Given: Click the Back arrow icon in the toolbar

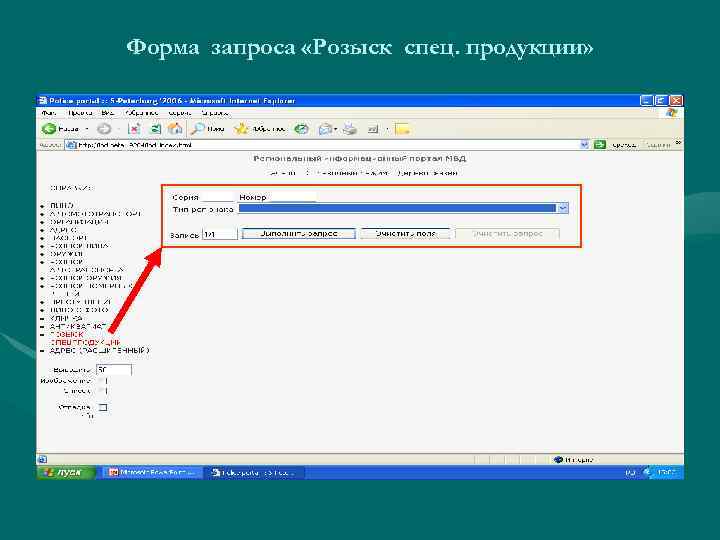Looking at the screenshot, I should point(49,129).
